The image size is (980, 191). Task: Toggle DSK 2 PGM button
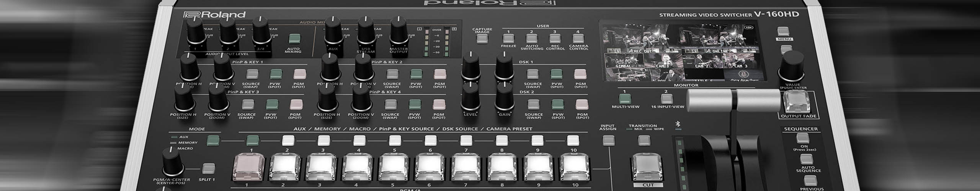pyautogui.click(x=582, y=104)
